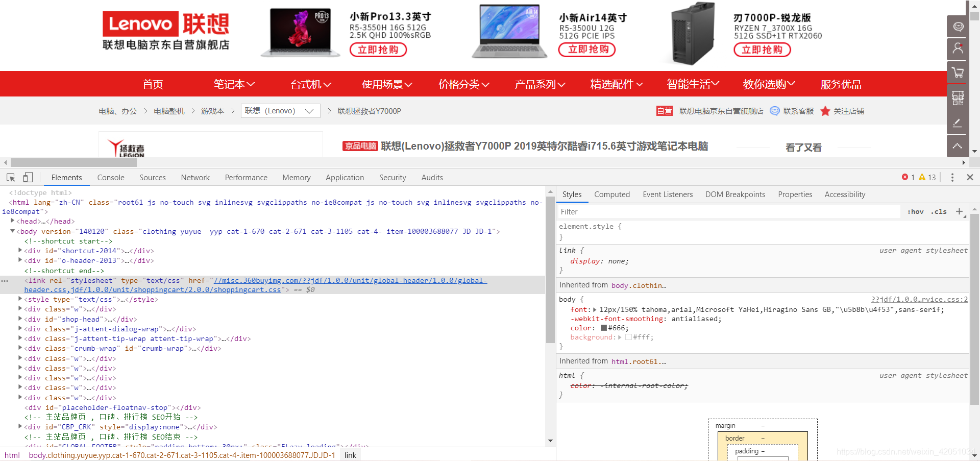
Task: Select the inspect element tool in DevTools
Action: (x=10, y=177)
